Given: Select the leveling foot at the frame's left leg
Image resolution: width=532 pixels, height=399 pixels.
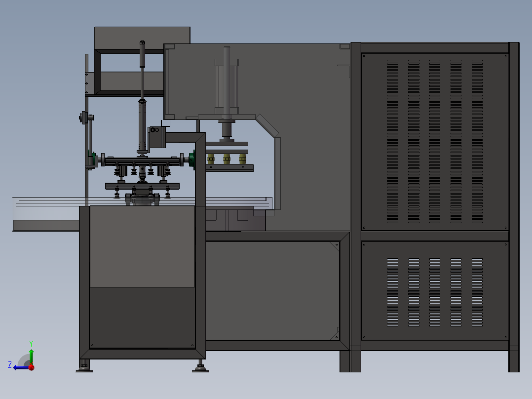Looking at the screenshot, I should point(84,367).
